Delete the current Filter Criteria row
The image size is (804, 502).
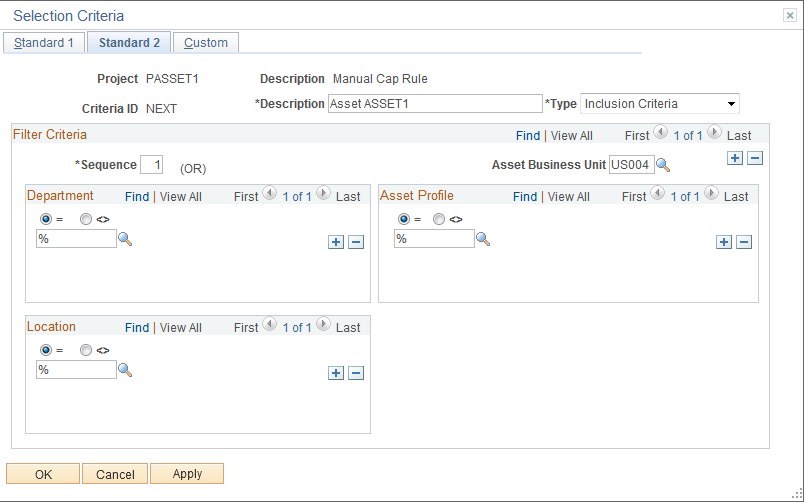tap(755, 158)
